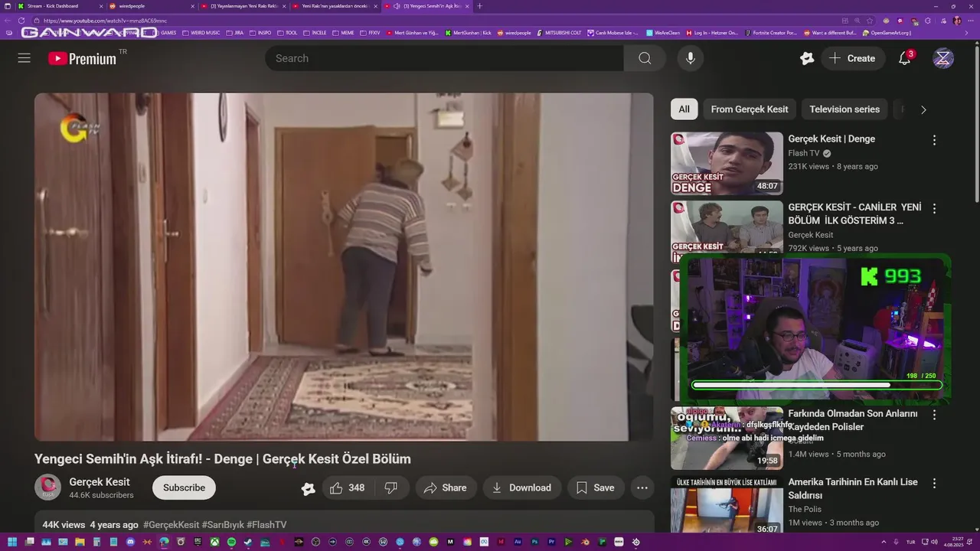Open the MEME bookmark folder
This screenshot has height=551, width=980.
click(x=343, y=33)
